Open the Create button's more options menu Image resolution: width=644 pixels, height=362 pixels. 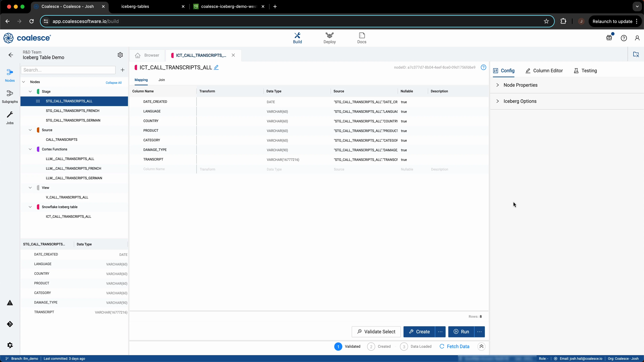[440, 332]
